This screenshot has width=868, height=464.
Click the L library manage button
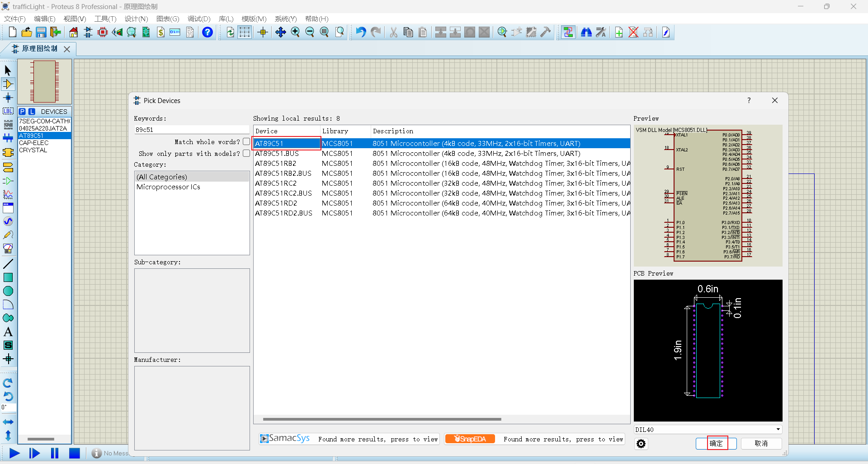click(32, 112)
